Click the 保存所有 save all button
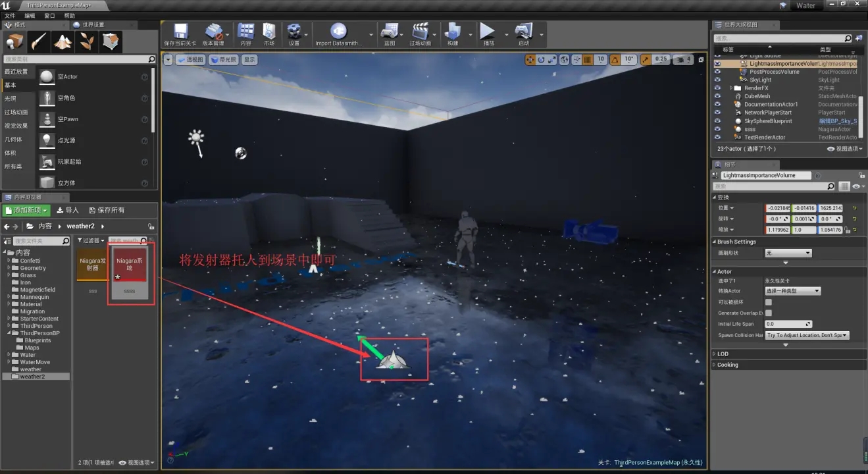Viewport: 868px width, 474px height. pos(107,211)
